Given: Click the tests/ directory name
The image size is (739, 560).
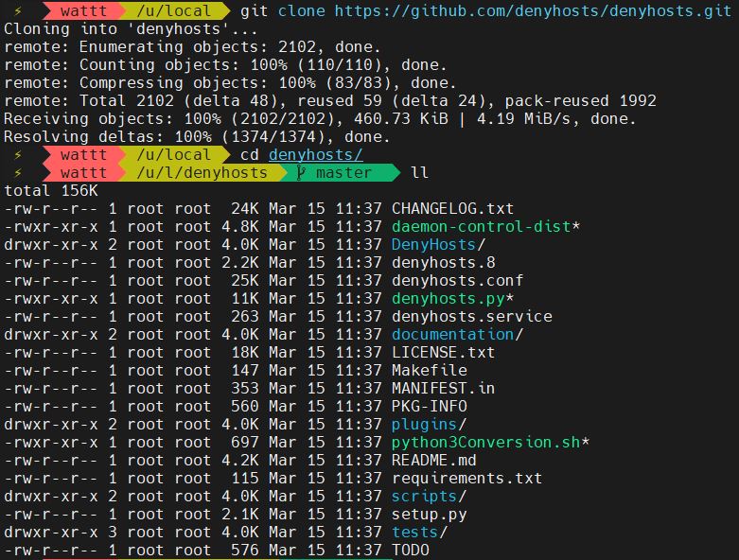Looking at the screenshot, I should [x=419, y=532].
